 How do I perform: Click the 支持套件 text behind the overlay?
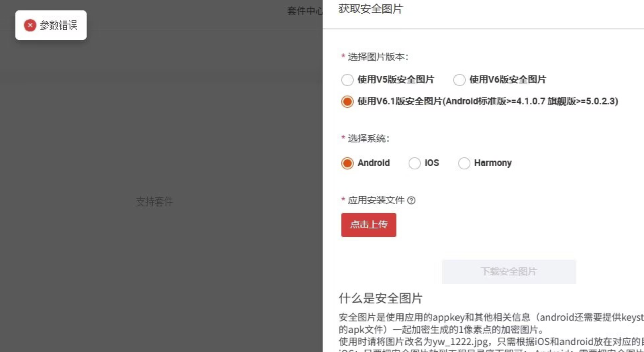click(154, 201)
